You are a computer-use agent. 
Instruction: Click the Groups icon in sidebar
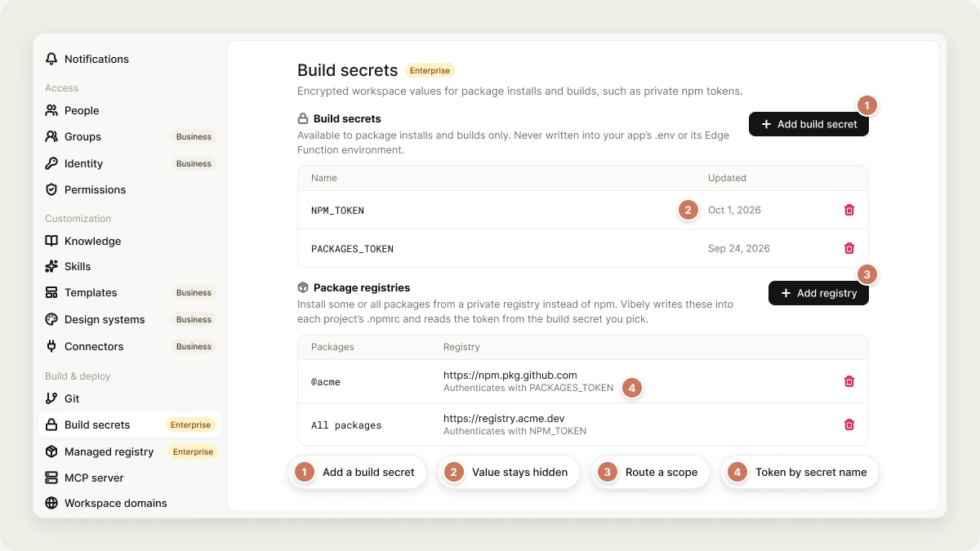tap(51, 136)
